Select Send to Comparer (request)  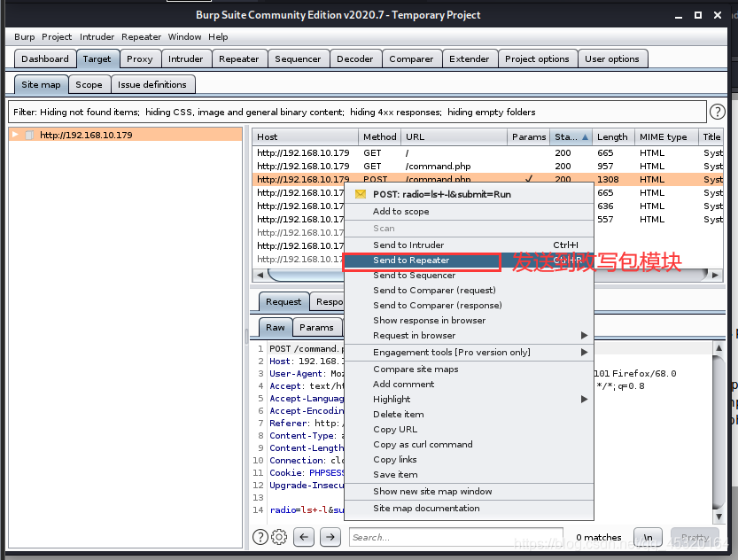[469, 291]
